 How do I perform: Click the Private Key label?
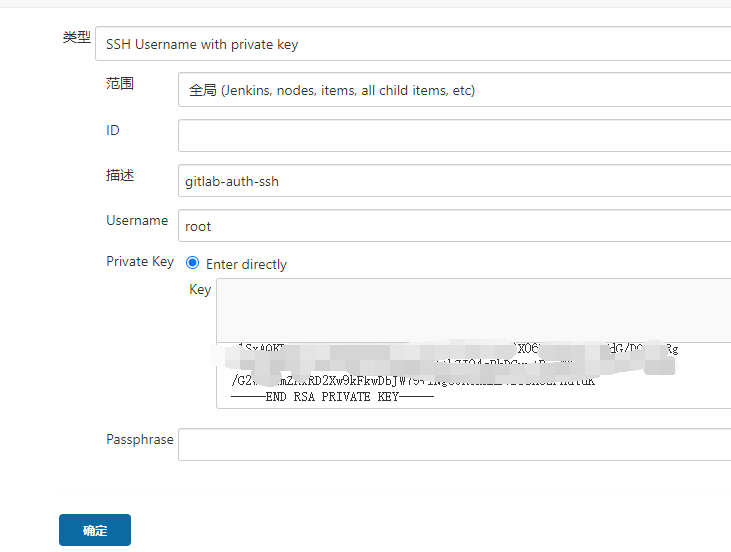click(x=140, y=262)
